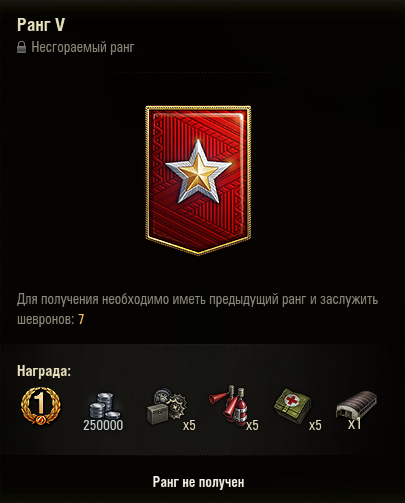
Task: Select the repair kit reward icon
Action: point(167,407)
